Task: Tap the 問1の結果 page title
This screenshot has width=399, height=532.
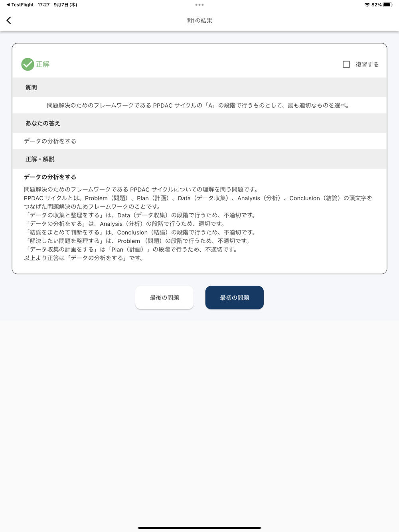Action: click(x=199, y=20)
